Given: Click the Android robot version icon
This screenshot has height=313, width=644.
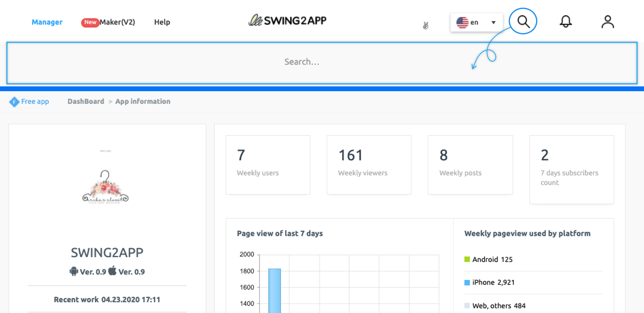Looking at the screenshot, I should (74, 271).
